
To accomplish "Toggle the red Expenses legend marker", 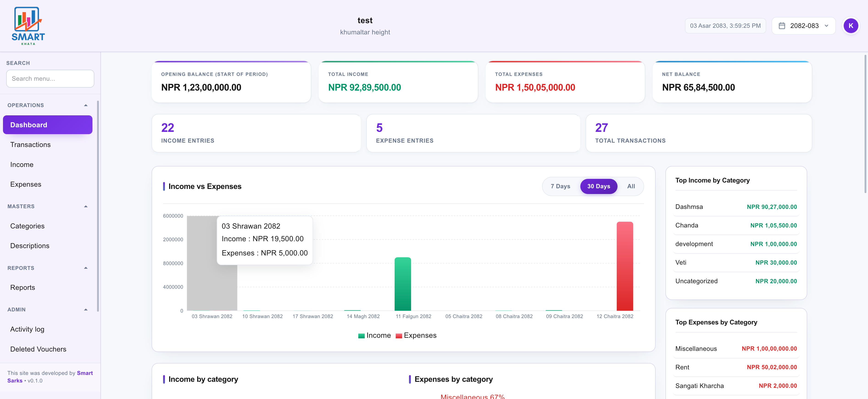I will pyautogui.click(x=399, y=336).
